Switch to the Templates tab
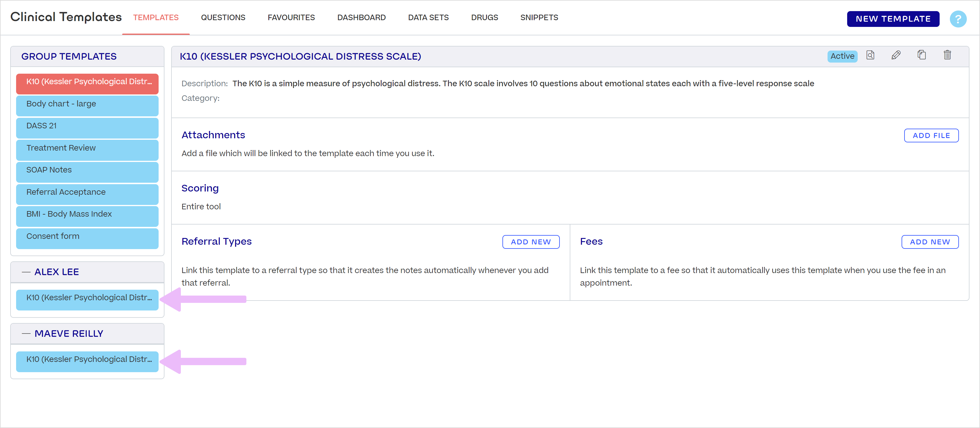980x428 pixels. (x=156, y=18)
